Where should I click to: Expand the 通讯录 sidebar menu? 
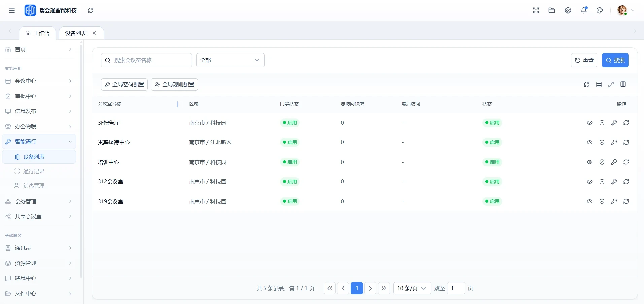click(x=39, y=248)
